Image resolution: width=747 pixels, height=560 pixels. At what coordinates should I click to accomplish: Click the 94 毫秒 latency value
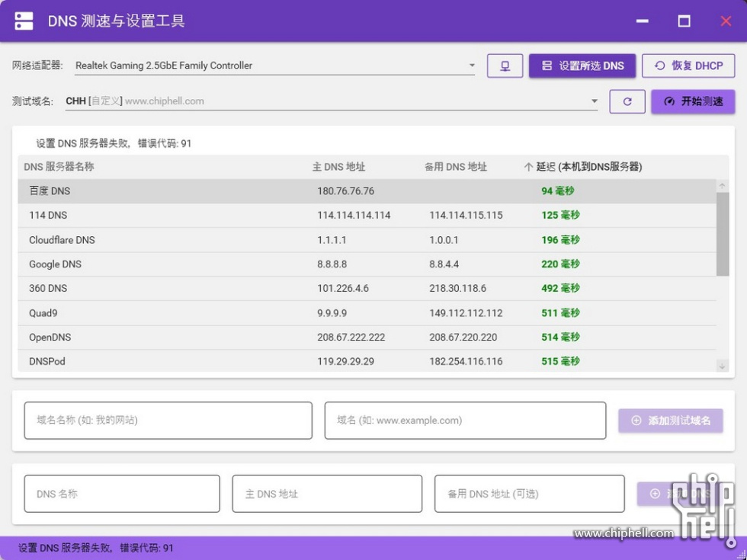click(557, 191)
